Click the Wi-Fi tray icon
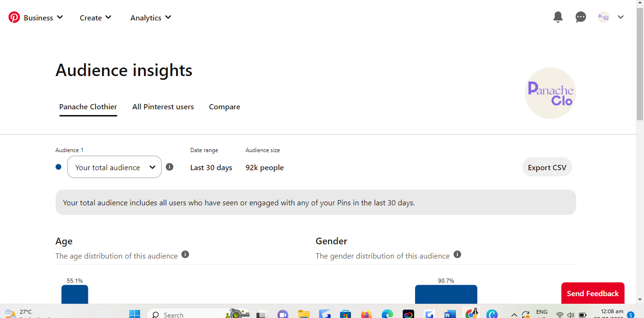644x318 pixels. tap(560, 315)
